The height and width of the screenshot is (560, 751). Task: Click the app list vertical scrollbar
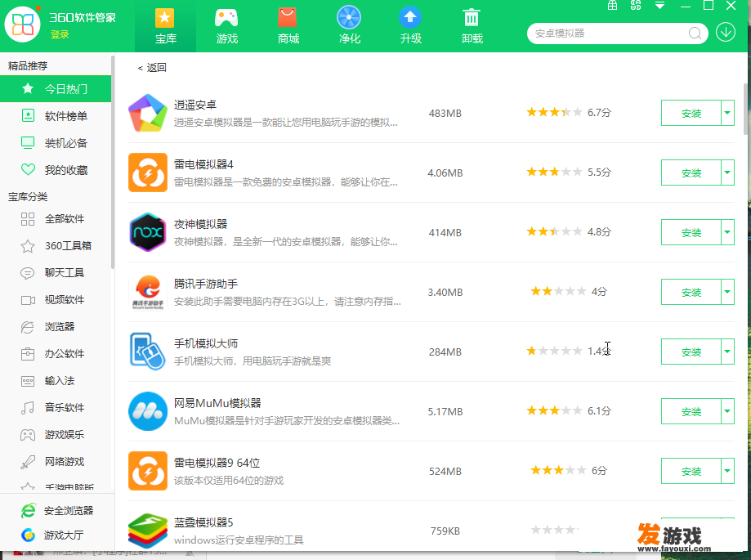coord(744,110)
